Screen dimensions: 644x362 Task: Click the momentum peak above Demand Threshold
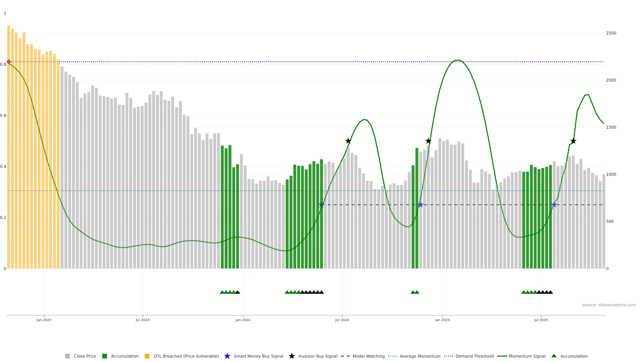(457, 60)
